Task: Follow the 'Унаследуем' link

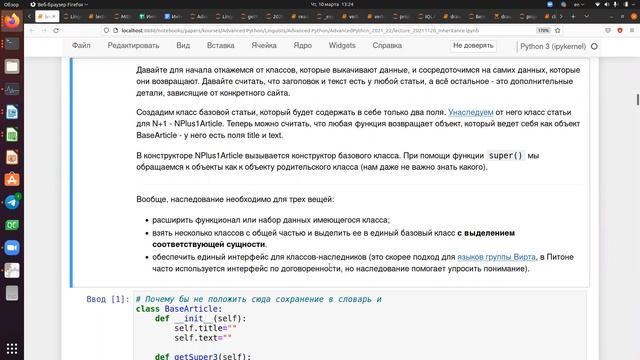Action: pos(471,112)
